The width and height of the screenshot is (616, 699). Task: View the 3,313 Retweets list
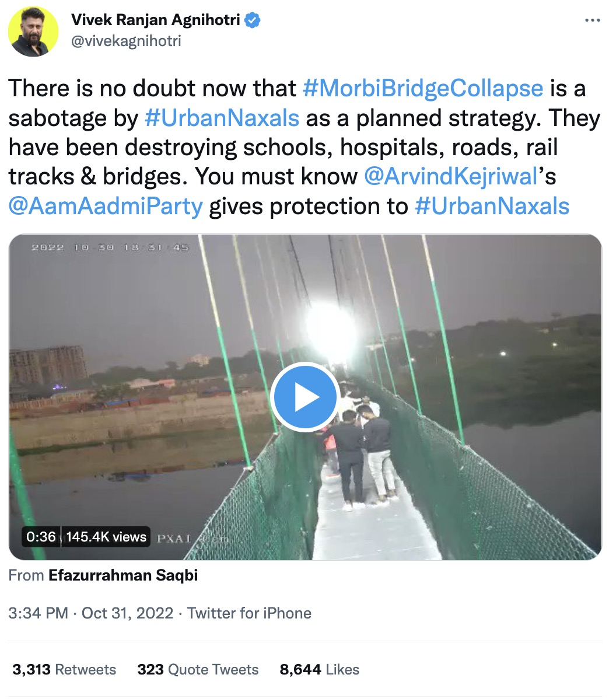[x=64, y=669]
